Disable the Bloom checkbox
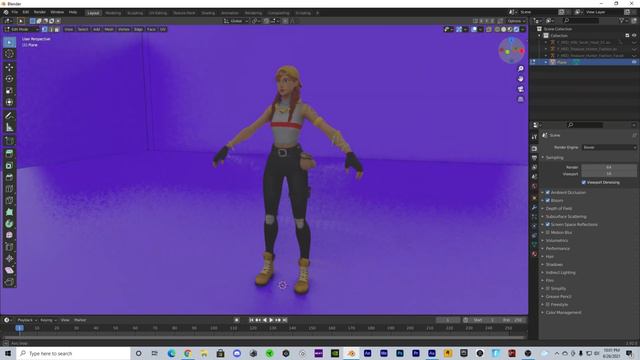640x360 pixels. tap(548, 200)
